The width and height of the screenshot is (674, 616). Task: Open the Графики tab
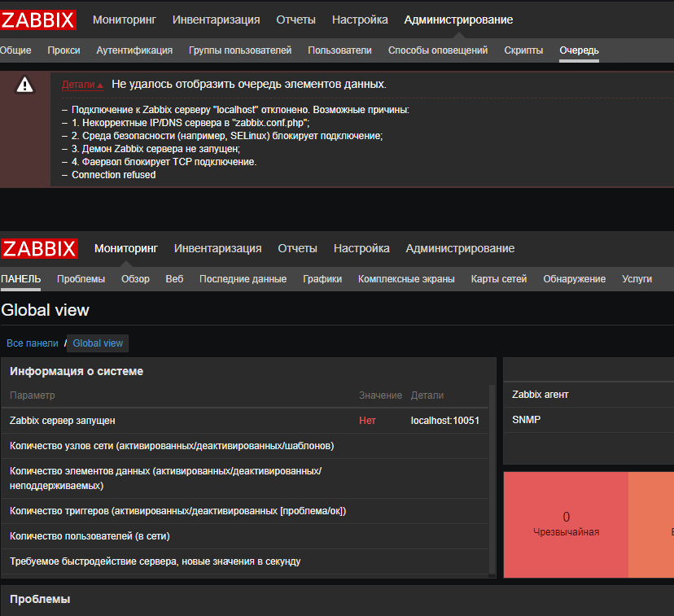coord(322,279)
